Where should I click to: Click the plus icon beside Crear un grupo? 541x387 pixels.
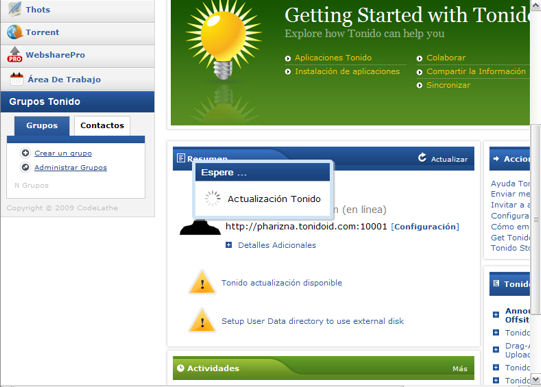(x=25, y=153)
